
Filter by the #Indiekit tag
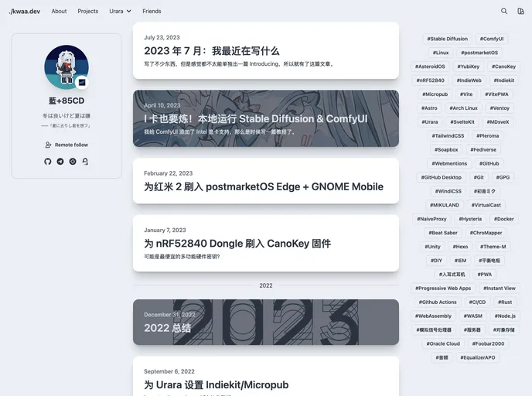click(504, 80)
